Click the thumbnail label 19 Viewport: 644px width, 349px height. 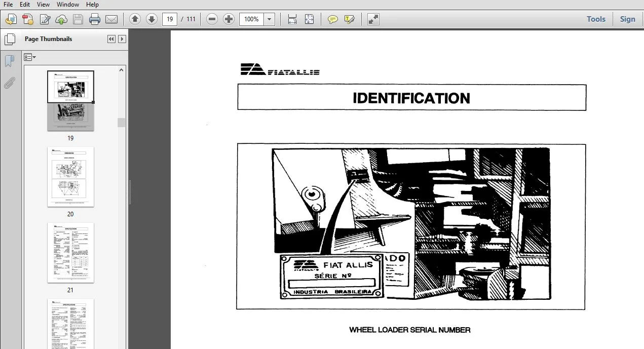click(x=70, y=138)
